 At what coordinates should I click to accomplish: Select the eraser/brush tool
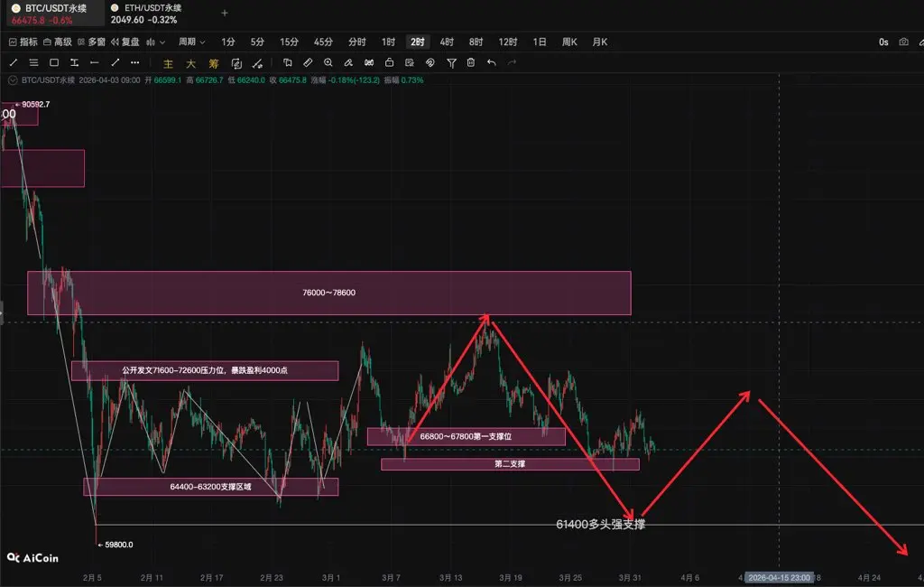(x=348, y=62)
